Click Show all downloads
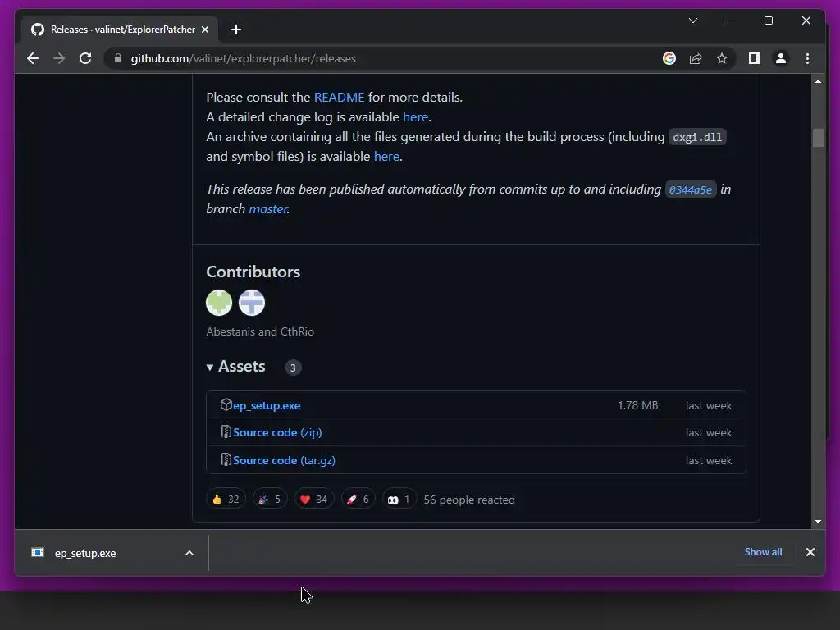 point(763,552)
